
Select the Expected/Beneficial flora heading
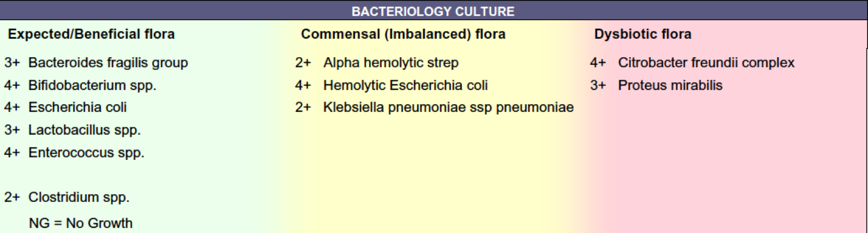(91, 34)
